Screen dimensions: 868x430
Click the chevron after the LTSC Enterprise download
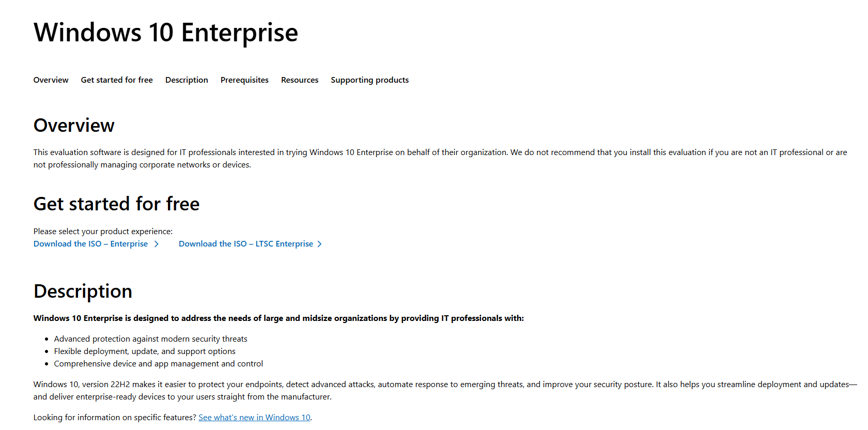point(320,244)
